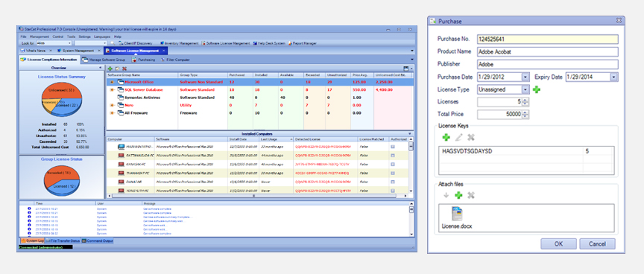Open Inventory Management from the toolbar

[x=179, y=42]
